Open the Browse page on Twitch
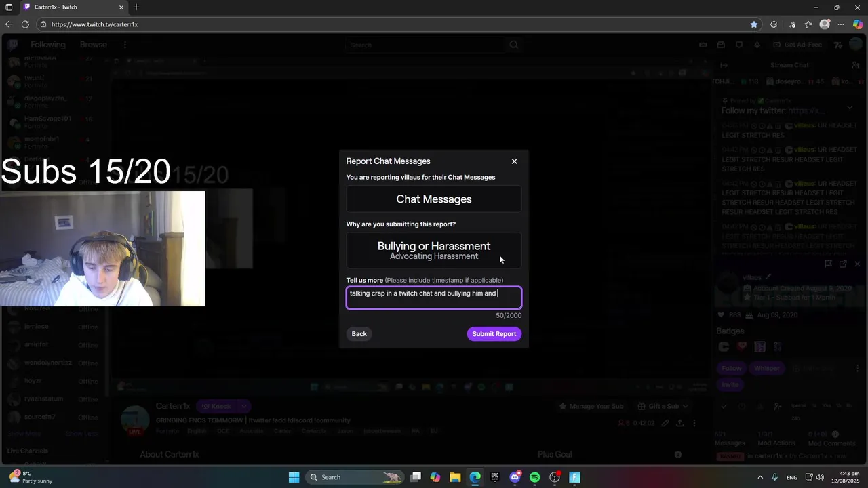 pyautogui.click(x=94, y=45)
